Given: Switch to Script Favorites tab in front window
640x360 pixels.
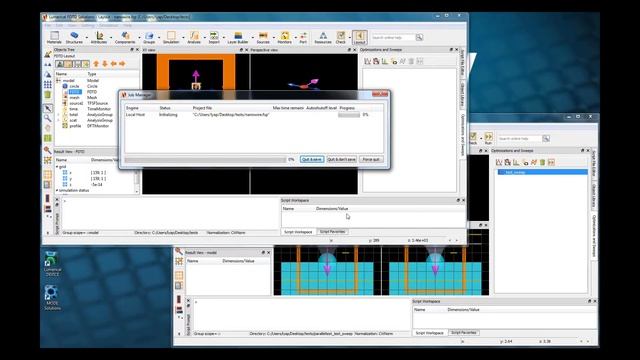Looking at the screenshot, I should pos(332,231).
